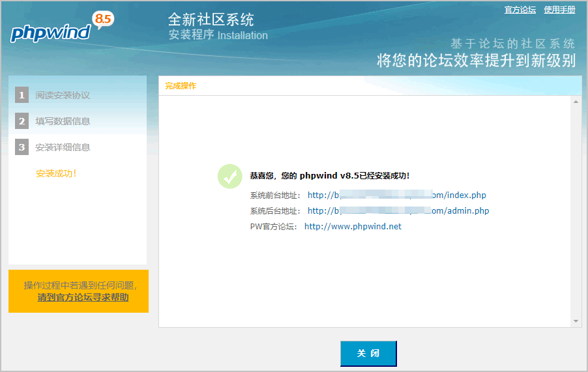This screenshot has width=588, height=372.
Task: Select the 填写数据信息 step
Action: (63, 121)
